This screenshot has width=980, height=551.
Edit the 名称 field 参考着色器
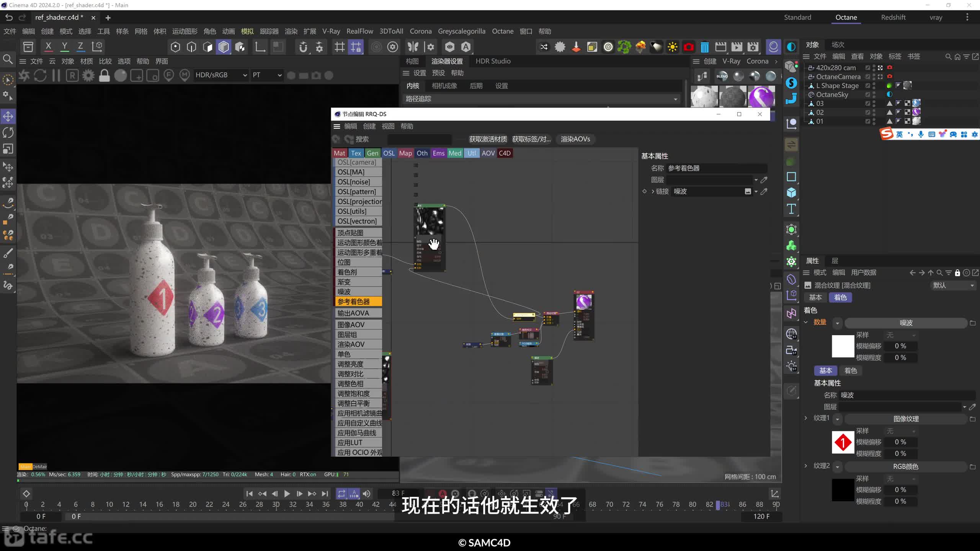717,168
